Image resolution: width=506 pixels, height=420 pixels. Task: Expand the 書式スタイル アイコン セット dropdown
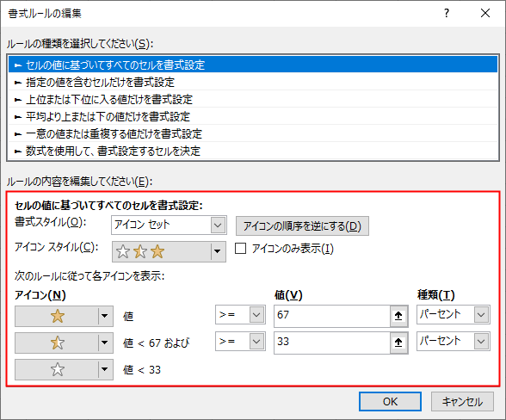click(x=169, y=225)
